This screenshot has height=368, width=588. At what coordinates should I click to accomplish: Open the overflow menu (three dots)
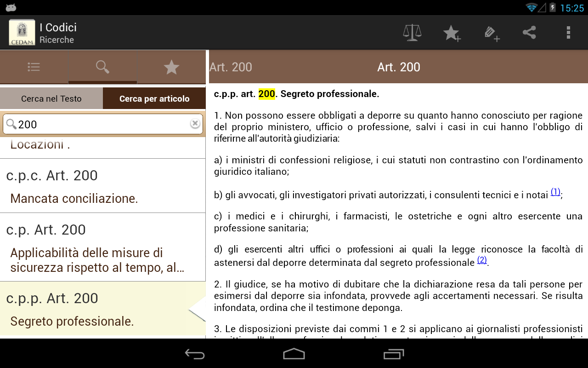[x=568, y=32]
